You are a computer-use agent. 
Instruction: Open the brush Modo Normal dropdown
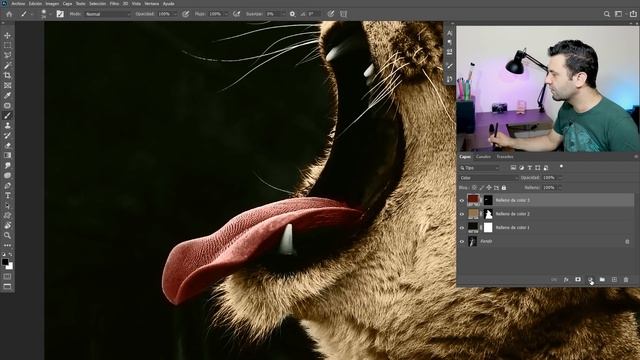pos(107,14)
